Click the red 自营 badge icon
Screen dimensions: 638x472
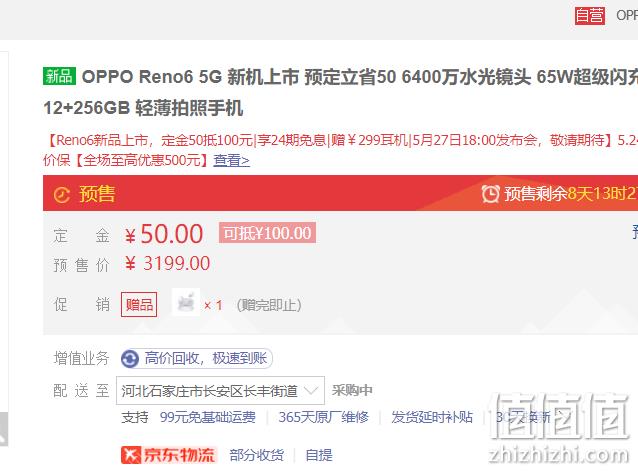coord(590,16)
